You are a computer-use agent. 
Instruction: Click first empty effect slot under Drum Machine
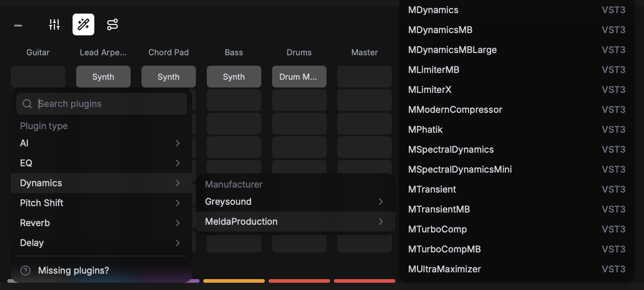click(299, 100)
